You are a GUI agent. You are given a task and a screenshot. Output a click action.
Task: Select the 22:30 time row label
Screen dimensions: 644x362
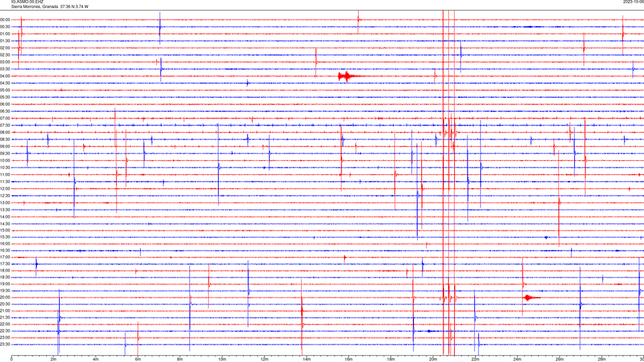(5, 330)
